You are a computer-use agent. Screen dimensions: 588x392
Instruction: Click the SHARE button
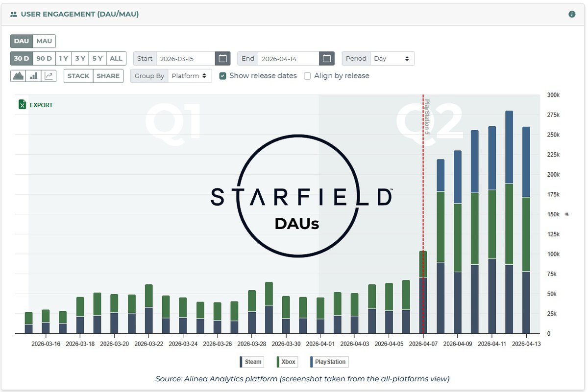tap(108, 76)
